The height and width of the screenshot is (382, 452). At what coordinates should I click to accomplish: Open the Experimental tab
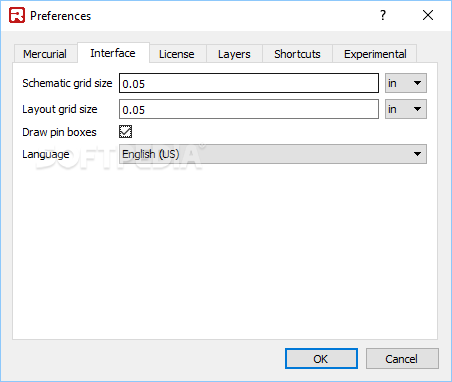tap(375, 54)
